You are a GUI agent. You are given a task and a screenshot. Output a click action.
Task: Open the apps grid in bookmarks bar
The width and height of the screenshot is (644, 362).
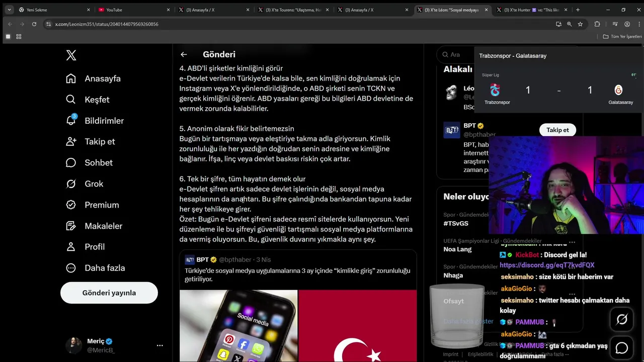19,36
